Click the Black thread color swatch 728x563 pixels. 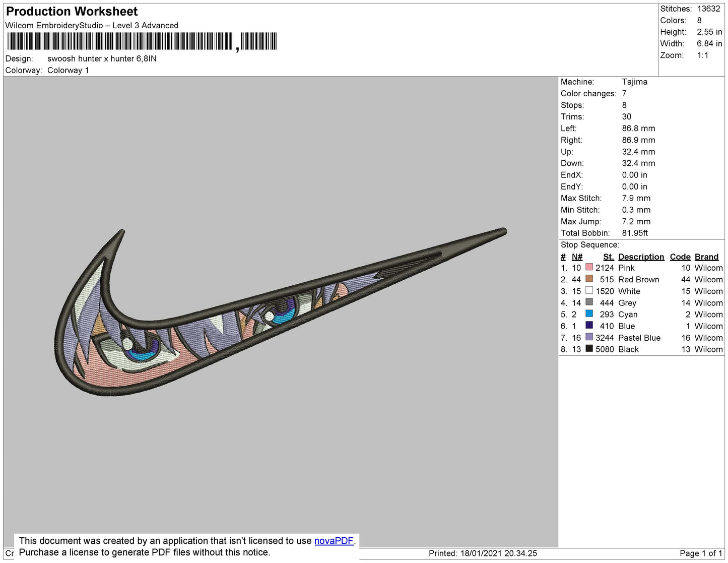coord(589,348)
